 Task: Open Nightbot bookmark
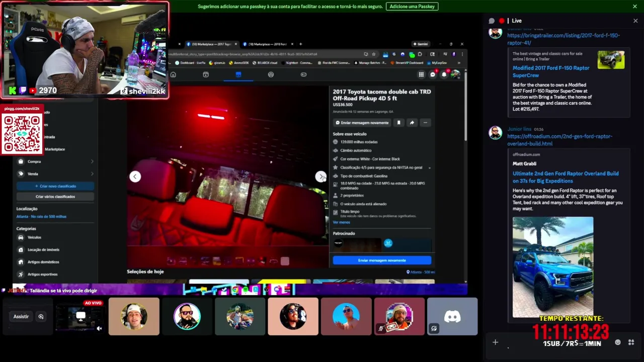click(297, 63)
